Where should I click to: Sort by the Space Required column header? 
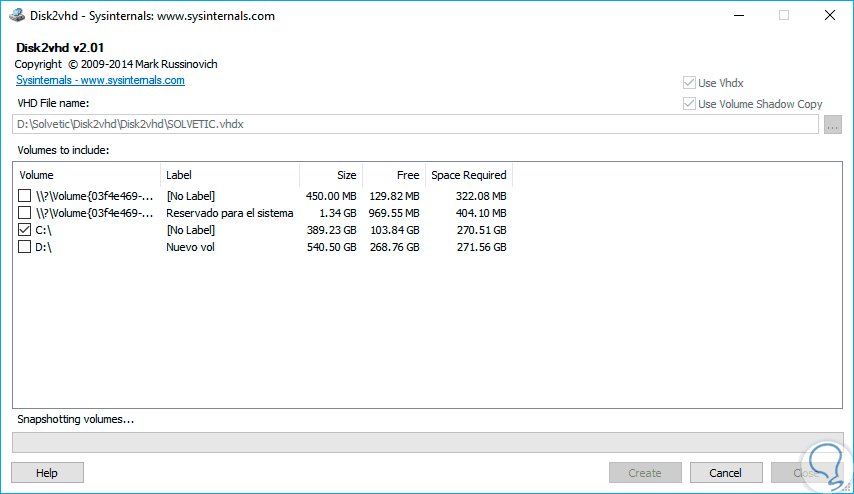469,175
